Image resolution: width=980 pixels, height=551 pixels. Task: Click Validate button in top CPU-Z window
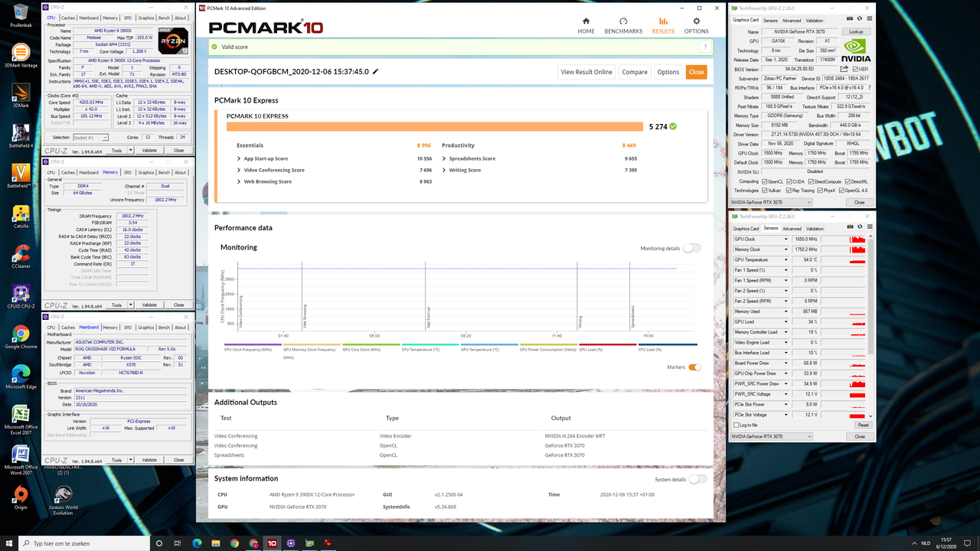(x=149, y=150)
